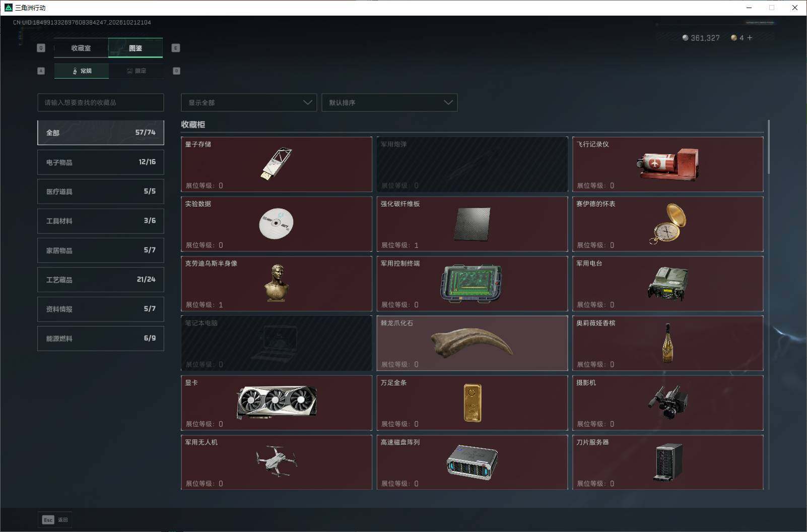Image resolution: width=807 pixels, height=532 pixels.
Task: Expand the 显示全部 filter dropdown
Action: pyautogui.click(x=249, y=102)
